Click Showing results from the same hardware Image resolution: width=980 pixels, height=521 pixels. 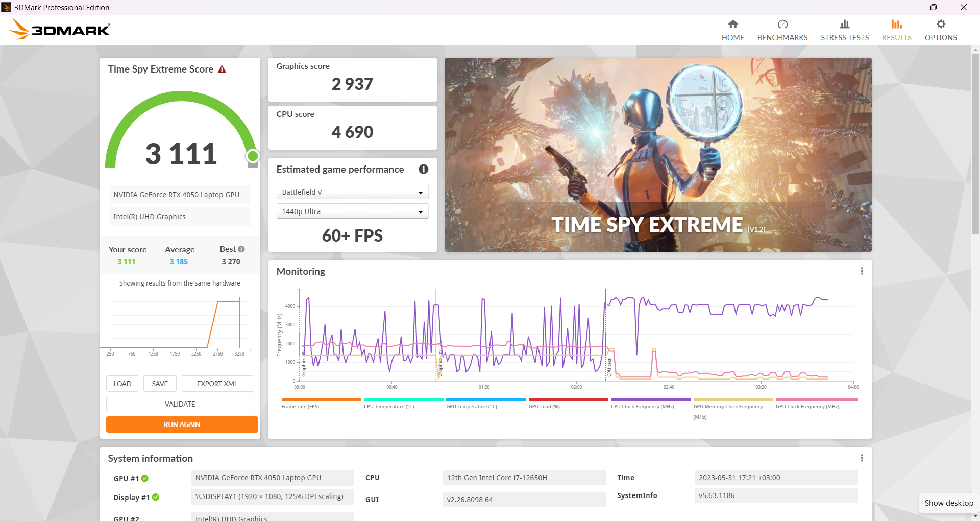click(180, 283)
